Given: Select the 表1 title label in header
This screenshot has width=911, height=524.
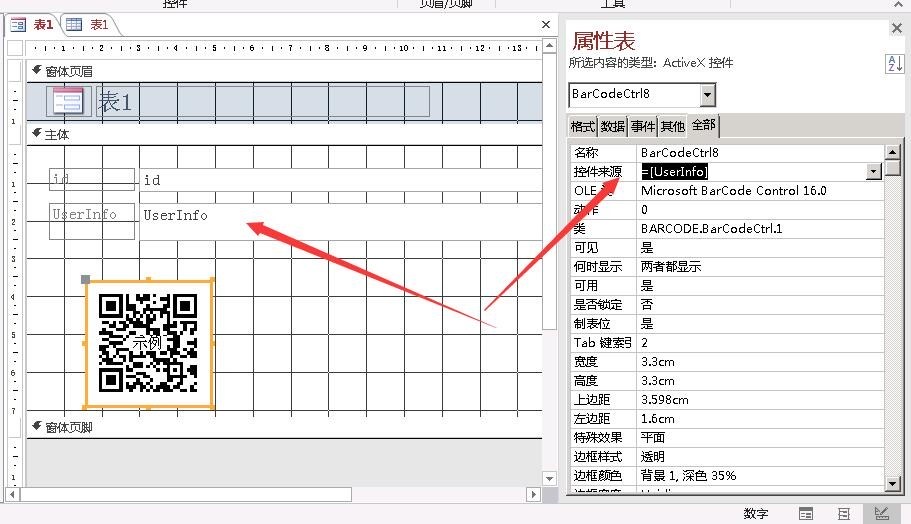Looking at the screenshot, I should [x=263, y=102].
